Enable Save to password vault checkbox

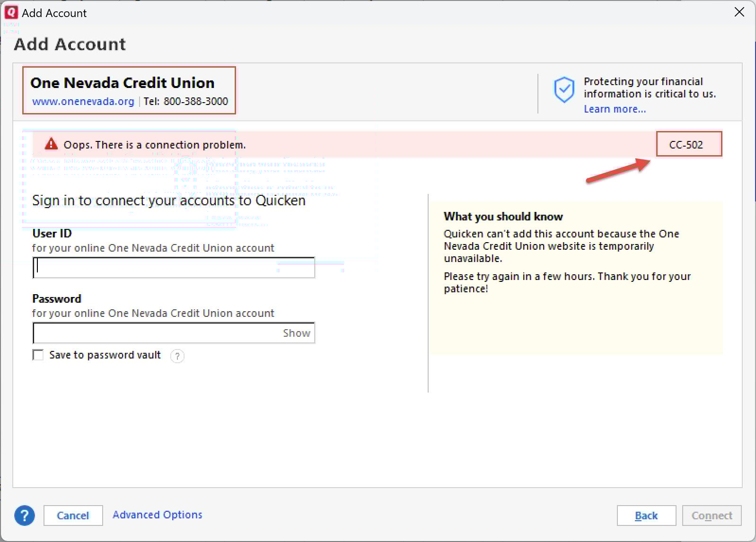(x=38, y=355)
